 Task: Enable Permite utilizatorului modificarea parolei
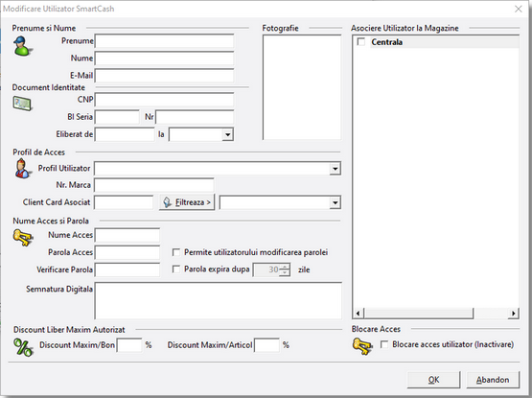click(x=176, y=252)
